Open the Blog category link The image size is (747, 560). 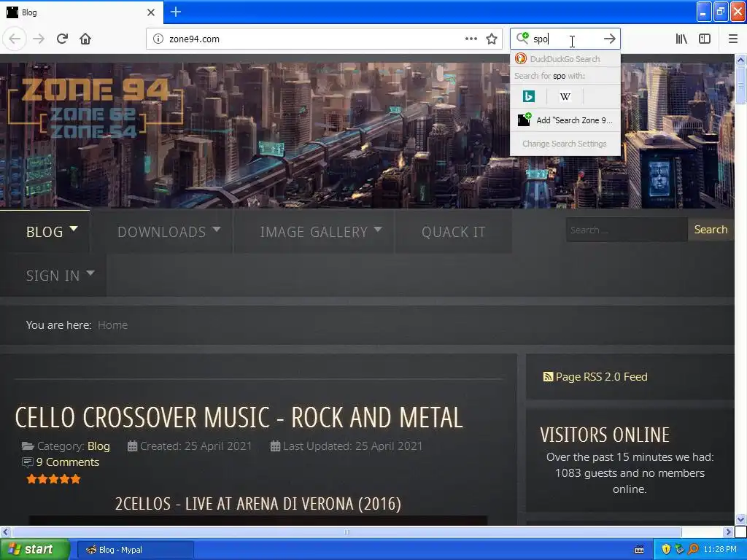pyautogui.click(x=98, y=446)
